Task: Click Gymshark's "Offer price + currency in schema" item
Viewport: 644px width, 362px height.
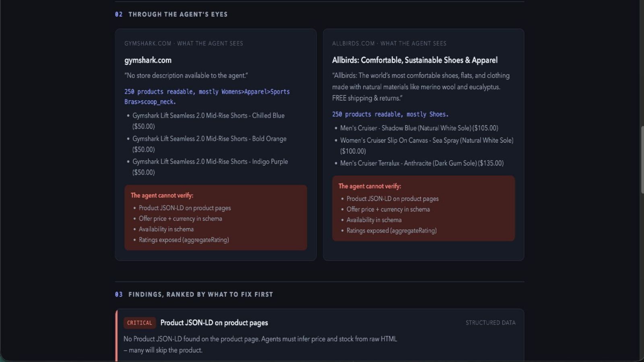Action: tap(180, 218)
